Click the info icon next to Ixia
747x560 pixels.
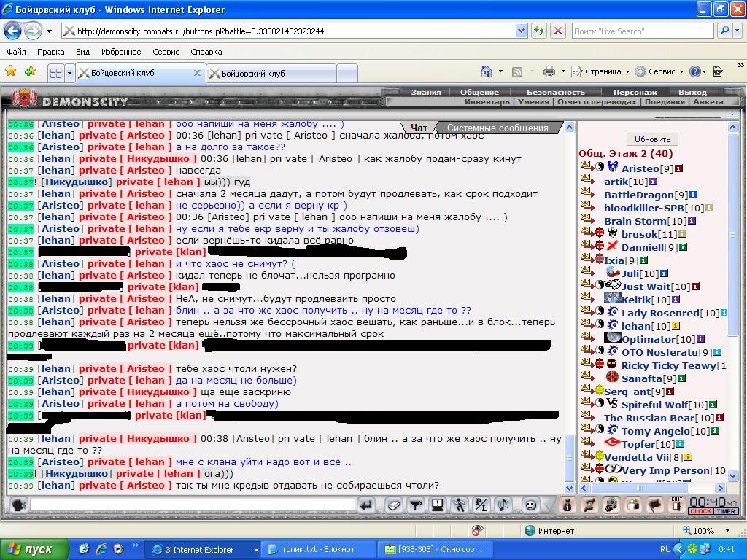[x=643, y=260]
